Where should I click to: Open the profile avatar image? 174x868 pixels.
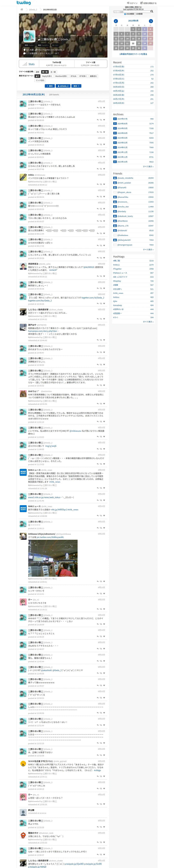coord(29,36)
